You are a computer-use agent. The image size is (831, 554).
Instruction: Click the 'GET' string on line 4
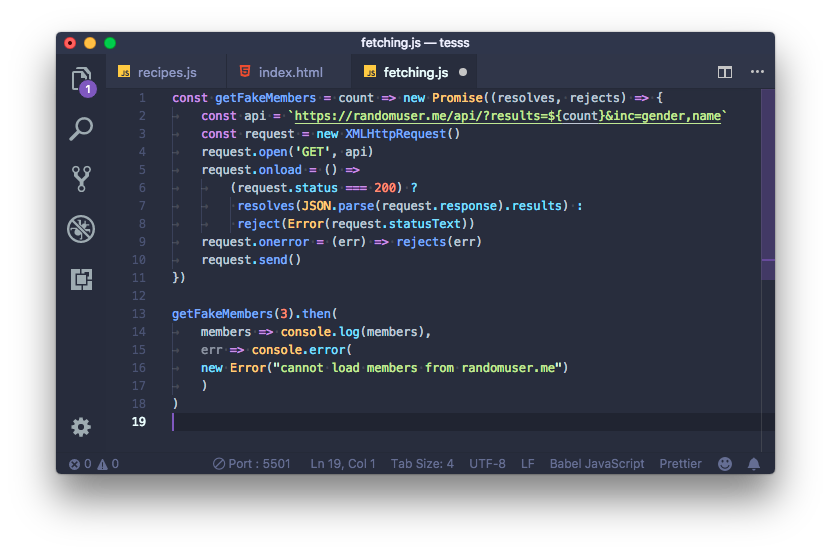pyautogui.click(x=313, y=152)
